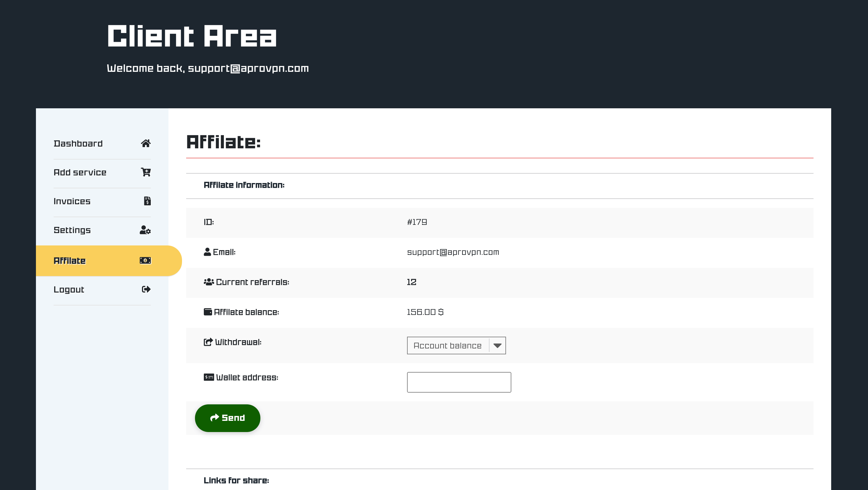Focus the Wallet address input field
The image size is (868, 490).
pyautogui.click(x=459, y=382)
